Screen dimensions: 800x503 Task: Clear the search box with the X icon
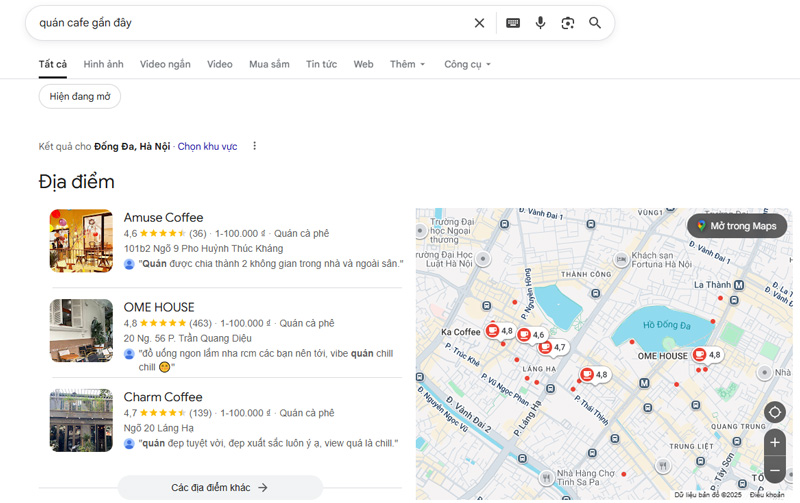point(479,23)
